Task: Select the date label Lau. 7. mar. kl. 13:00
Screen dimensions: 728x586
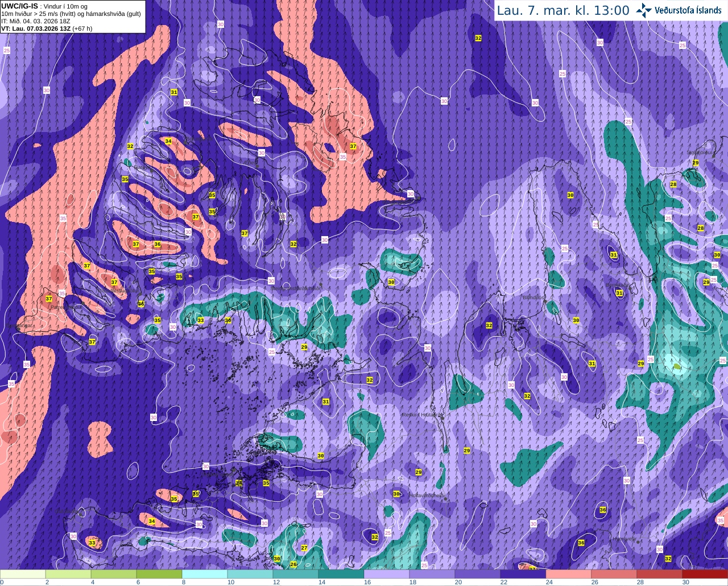Action: click(563, 10)
